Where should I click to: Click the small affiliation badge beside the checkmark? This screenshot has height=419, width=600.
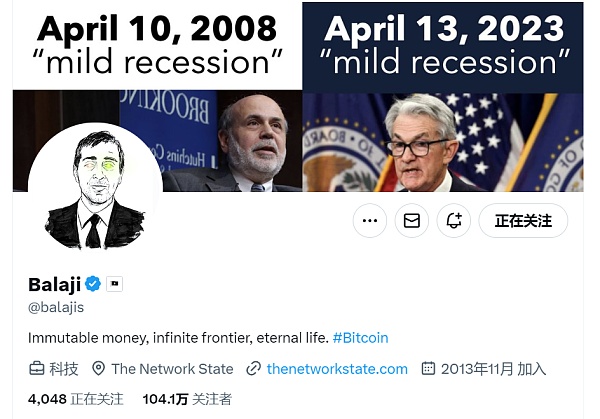(114, 284)
